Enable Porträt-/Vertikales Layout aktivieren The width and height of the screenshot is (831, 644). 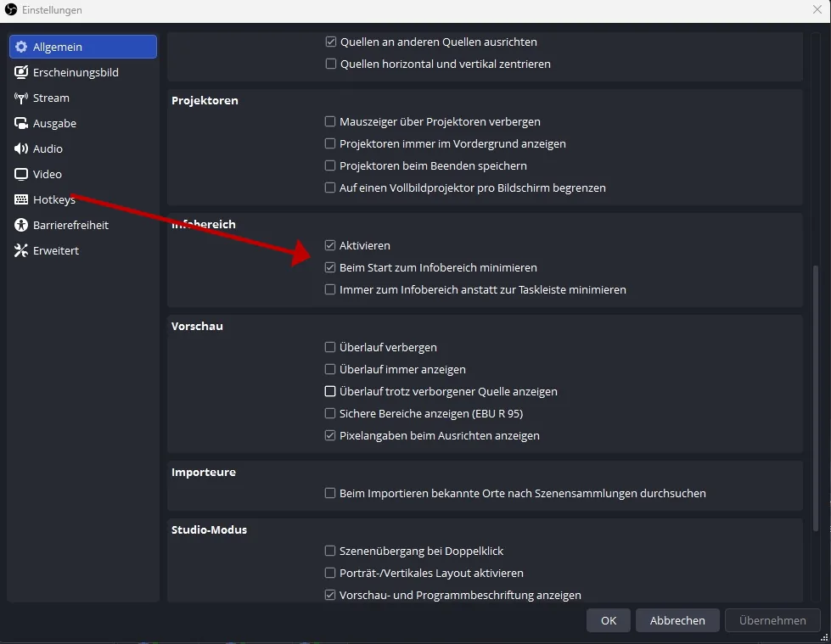[329, 573]
